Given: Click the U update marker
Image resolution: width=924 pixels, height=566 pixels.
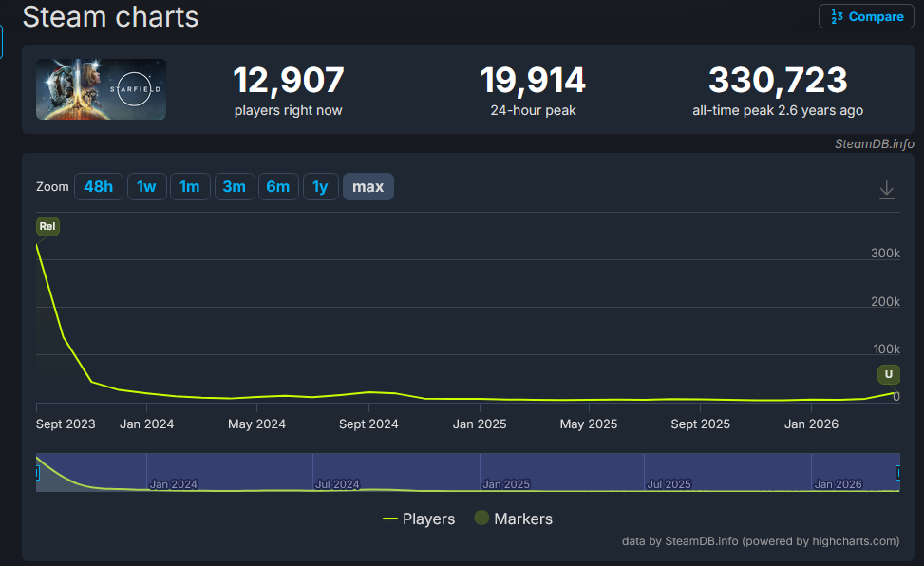Looking at the screenshot, I should (x=889, y=374).
